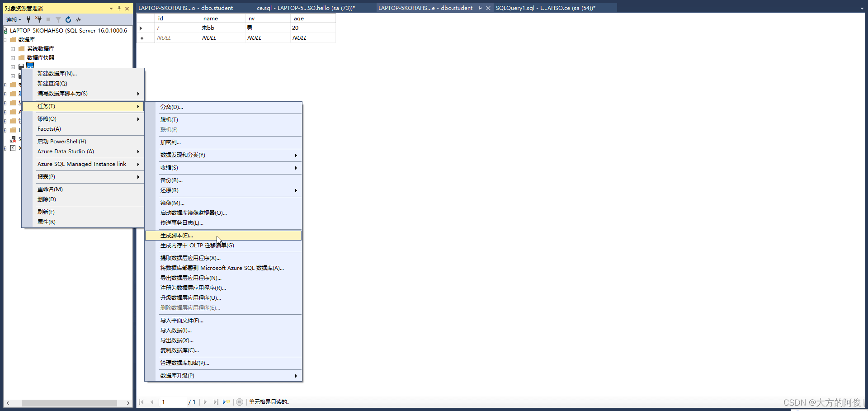
Task: Click the move-to-new-row icon in grid navigation
Action: (x=226, y=402)
